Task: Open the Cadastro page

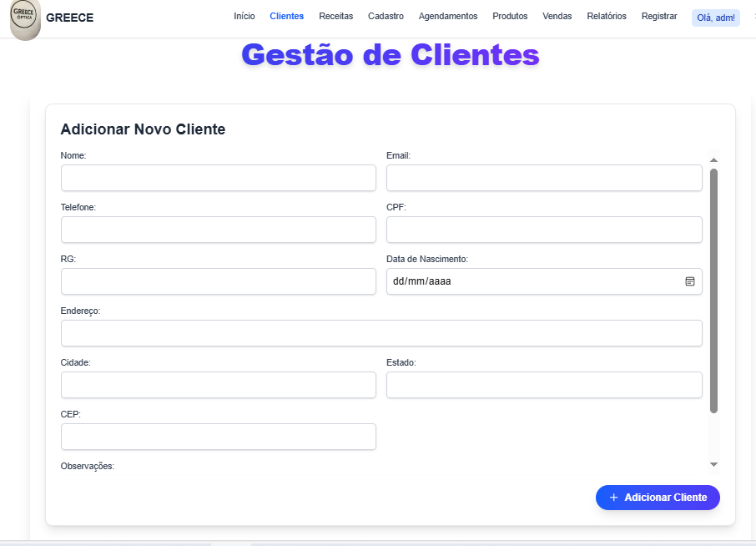Action: [x=386, y=15]
